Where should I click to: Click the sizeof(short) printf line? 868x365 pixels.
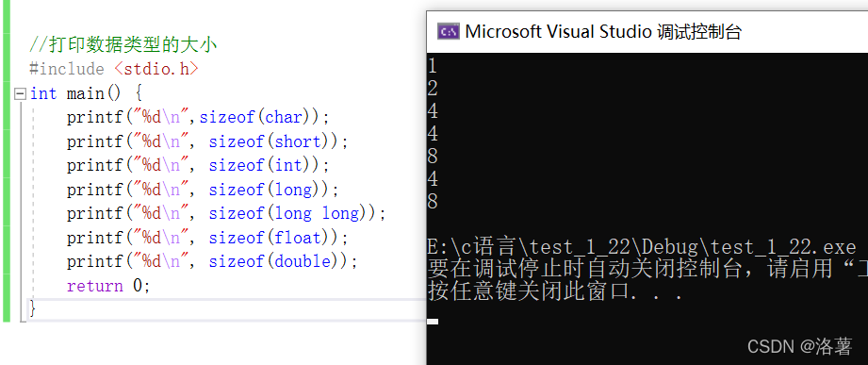(207, 141)
